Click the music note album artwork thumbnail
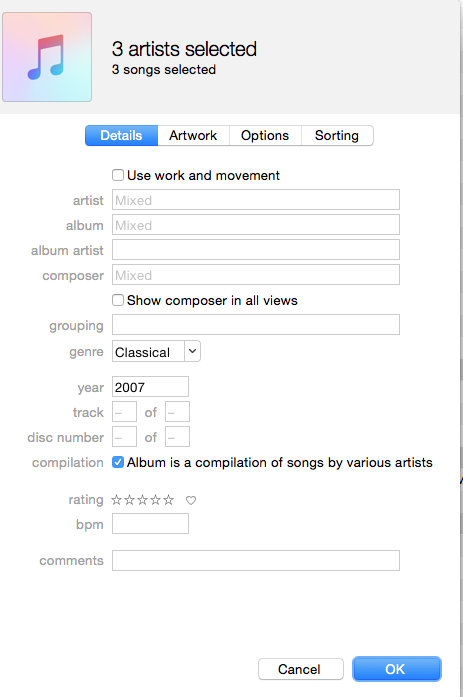Viewport: 463px width, 697px height. pyautogui.click(x=47, y=57)
